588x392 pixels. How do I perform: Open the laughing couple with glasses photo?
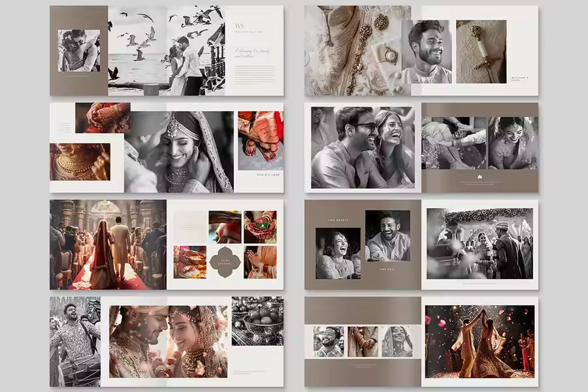coord(363,148)
